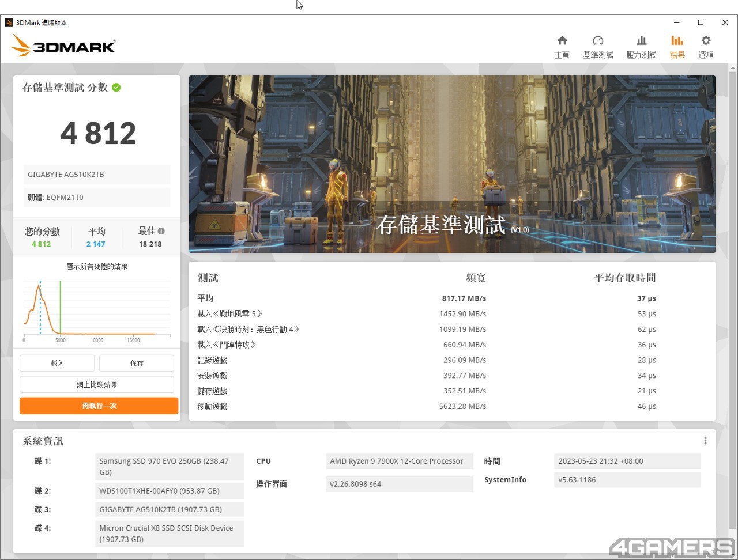
Task: Click 網上比較結果 button
Action: [x=97, y=384]
